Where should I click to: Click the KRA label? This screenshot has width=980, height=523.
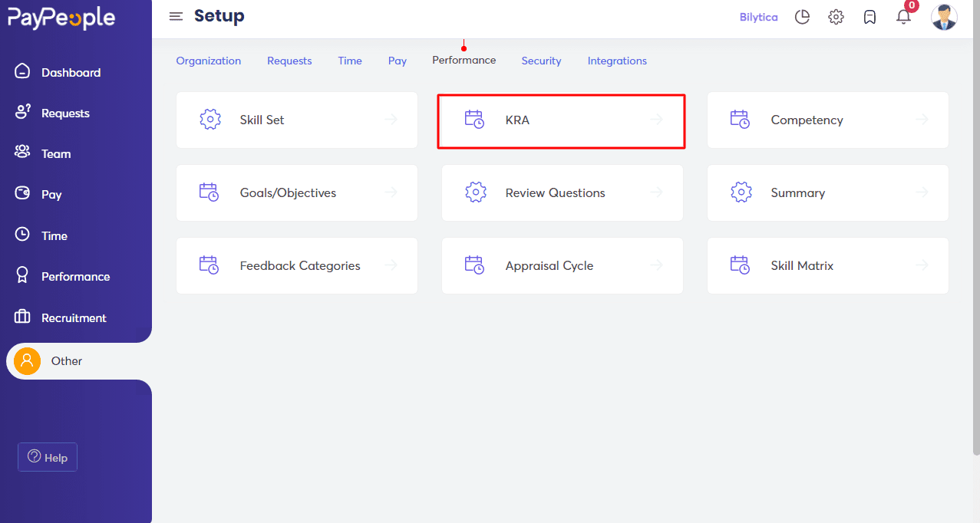pos(517,120)
